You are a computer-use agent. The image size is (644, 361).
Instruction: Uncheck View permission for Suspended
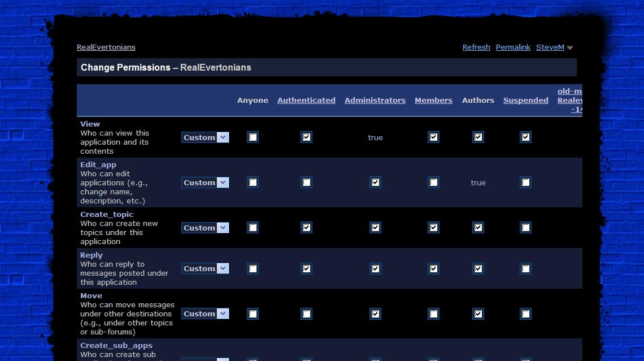tap(525, 137)
